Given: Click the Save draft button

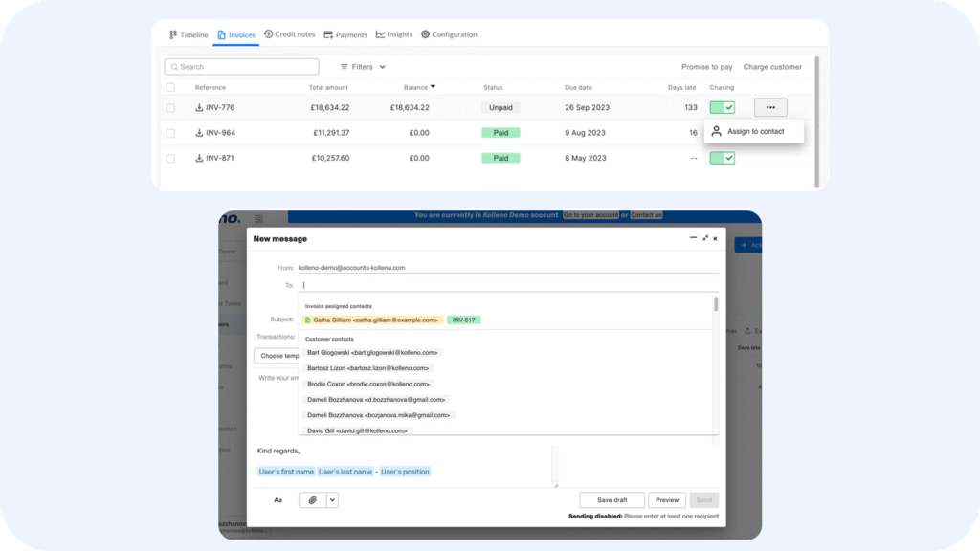Looking at the screenshot, I should pos(612,500).
